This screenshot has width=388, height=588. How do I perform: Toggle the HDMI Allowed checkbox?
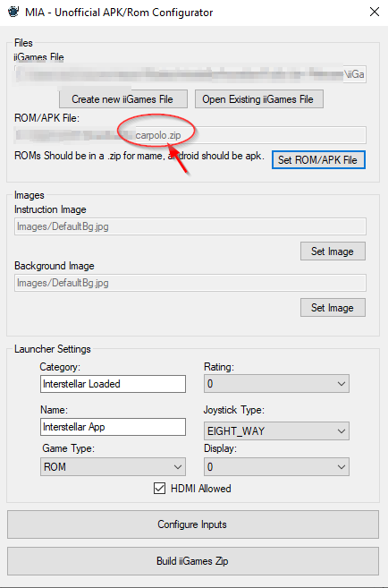(159, 489)
